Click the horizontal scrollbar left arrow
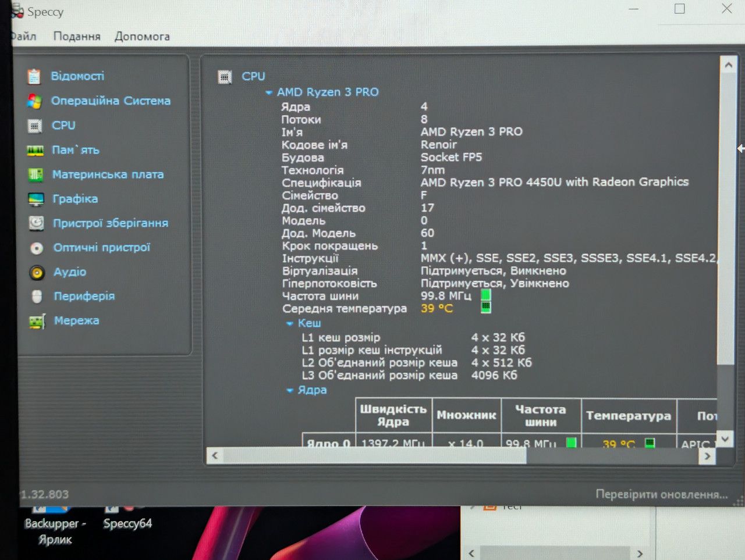 coord(215,455)
